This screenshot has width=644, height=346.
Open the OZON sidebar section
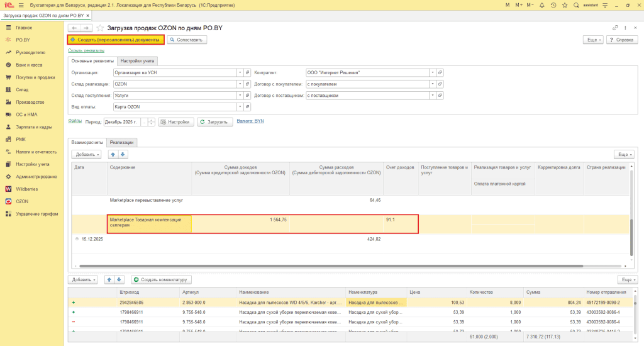22,201
